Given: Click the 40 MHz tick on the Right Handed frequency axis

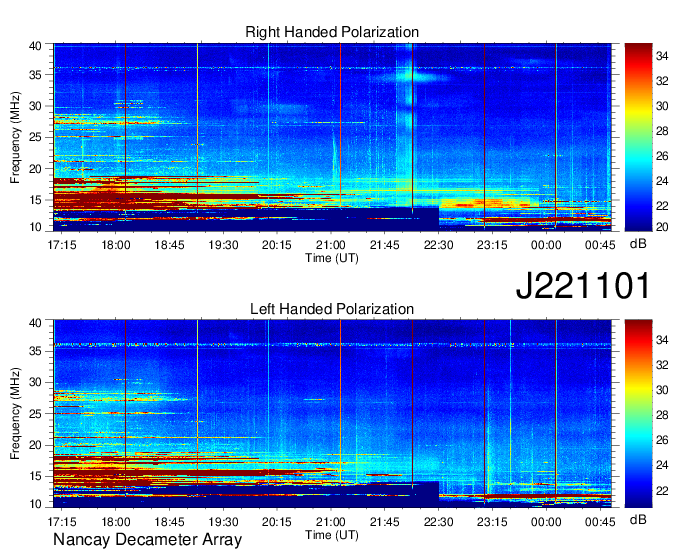Looking at the screenshot, I should [36, 46].
